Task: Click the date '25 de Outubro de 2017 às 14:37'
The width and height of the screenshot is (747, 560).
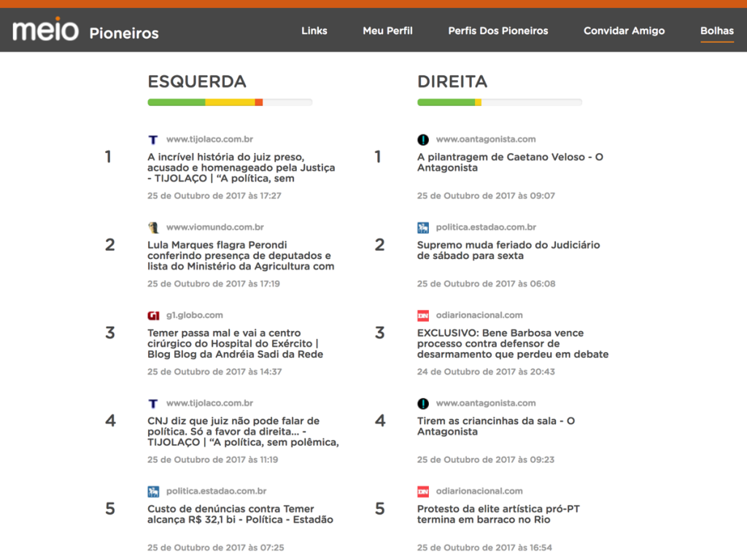Action: (x=214, y=372)
